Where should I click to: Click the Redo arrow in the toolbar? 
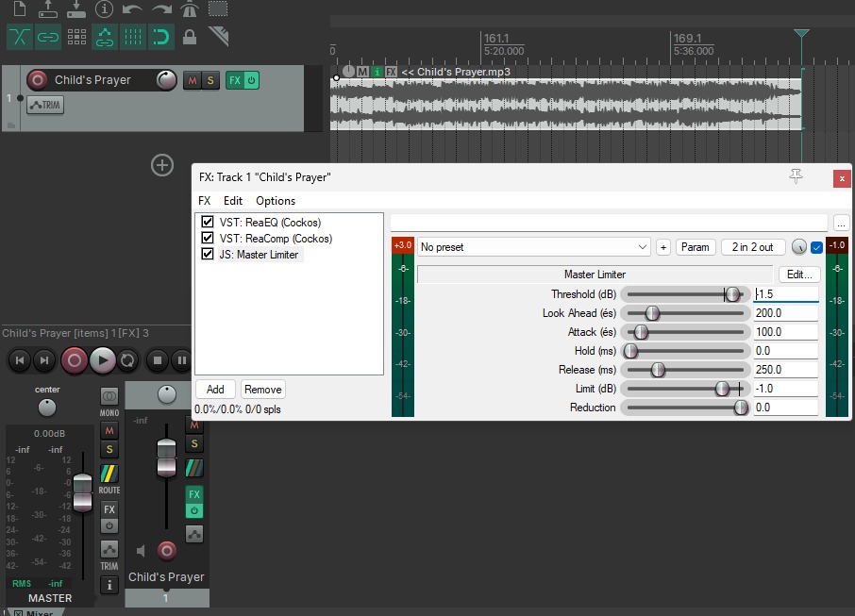point(160,8)
